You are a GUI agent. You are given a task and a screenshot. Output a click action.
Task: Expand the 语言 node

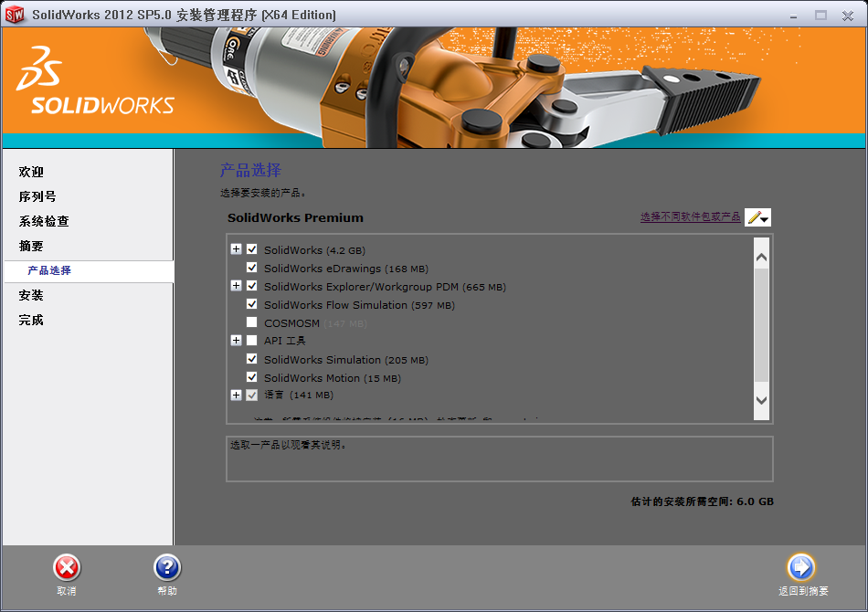point(236,396)
